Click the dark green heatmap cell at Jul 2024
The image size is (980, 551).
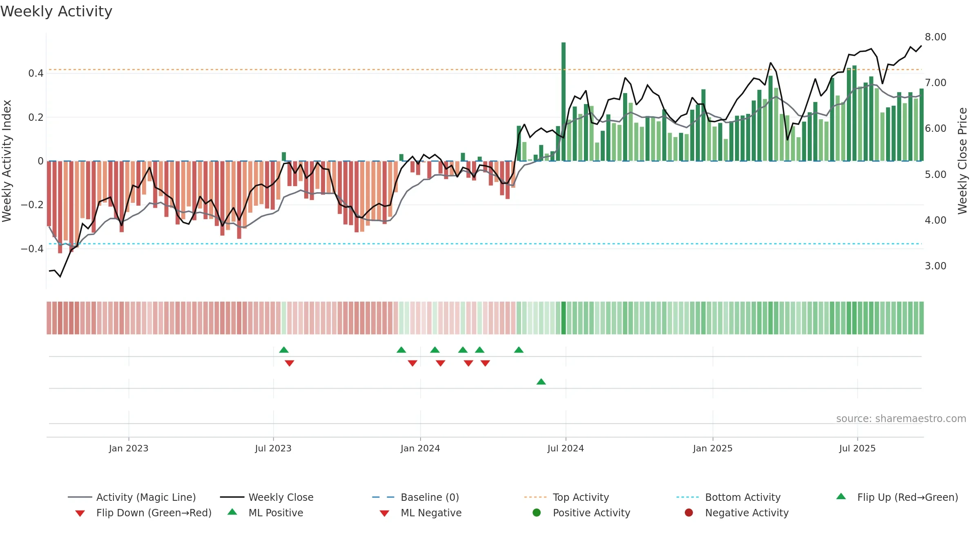click(563, 318)
